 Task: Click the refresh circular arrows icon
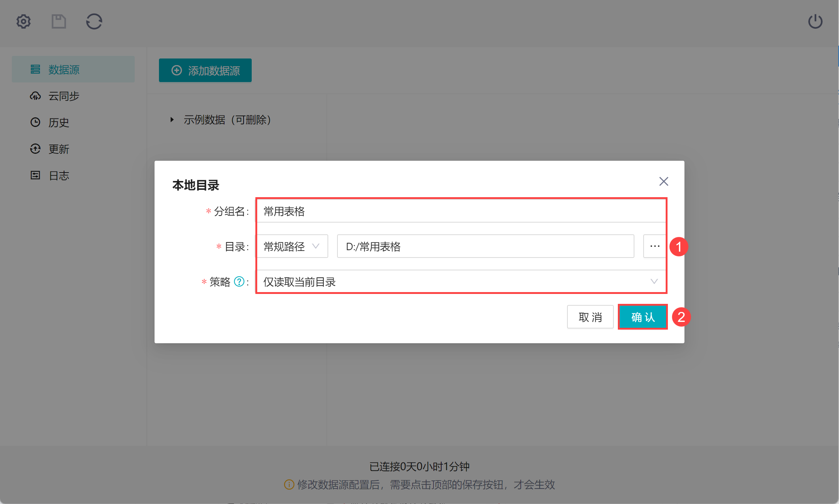click(94, 22)
